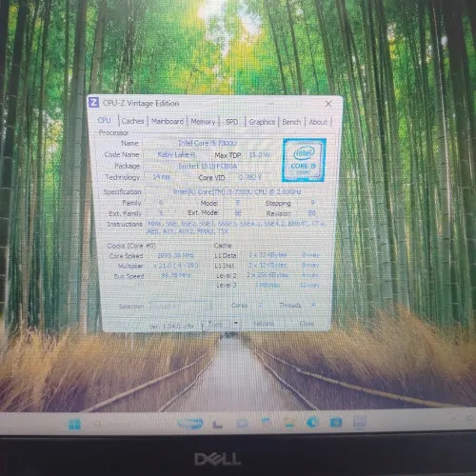
Task: Click the L1 Data value '2 x 32 KBytes'
Action: pos(268,255)
